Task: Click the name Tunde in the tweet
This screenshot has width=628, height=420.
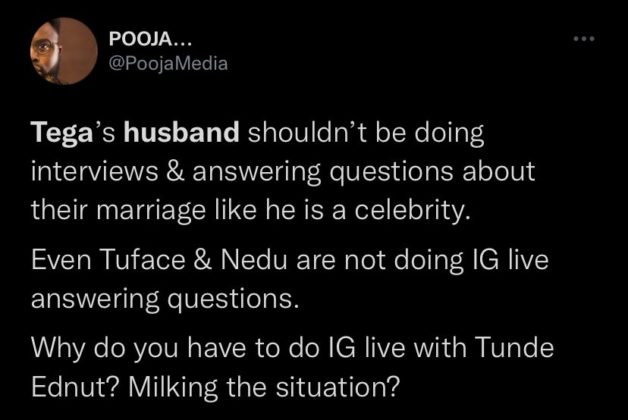Action: click(515, 347)
